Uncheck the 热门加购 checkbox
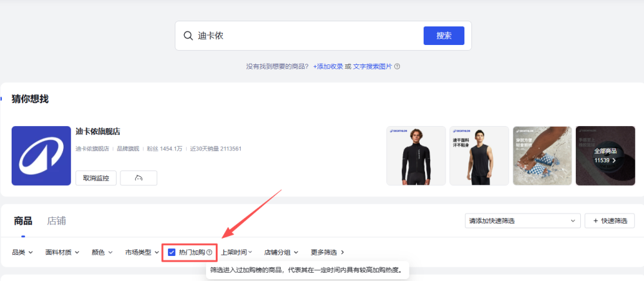 172,252
